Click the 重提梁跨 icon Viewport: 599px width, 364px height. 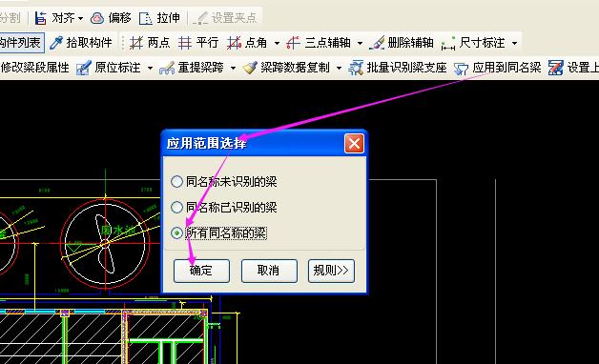point(167,68)
